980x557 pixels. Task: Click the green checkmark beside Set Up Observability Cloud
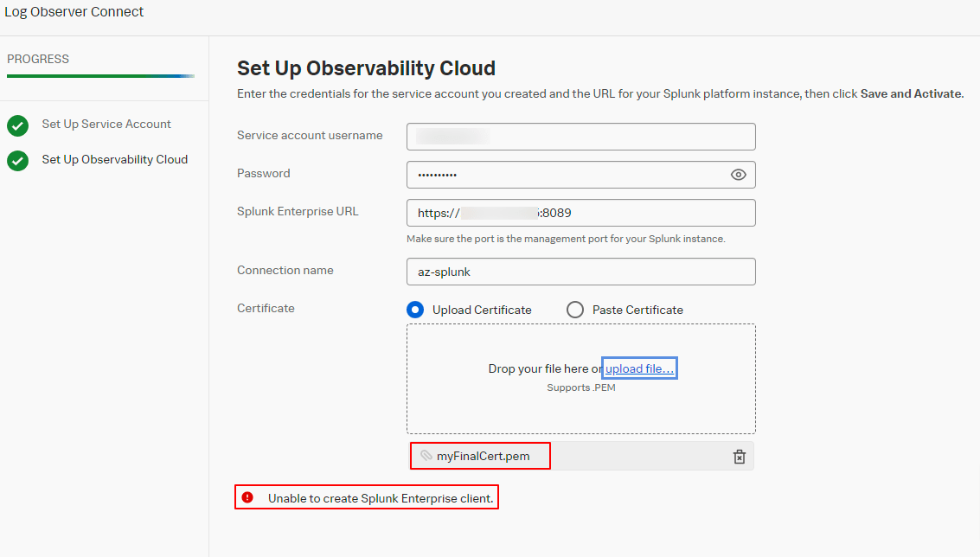(17, 160)
